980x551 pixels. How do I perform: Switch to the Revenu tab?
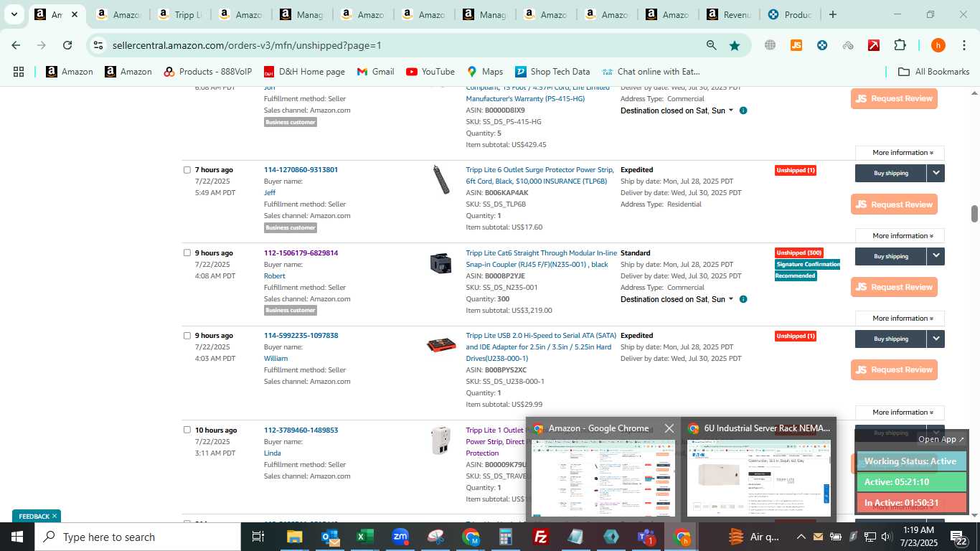(x=728, y=14)
